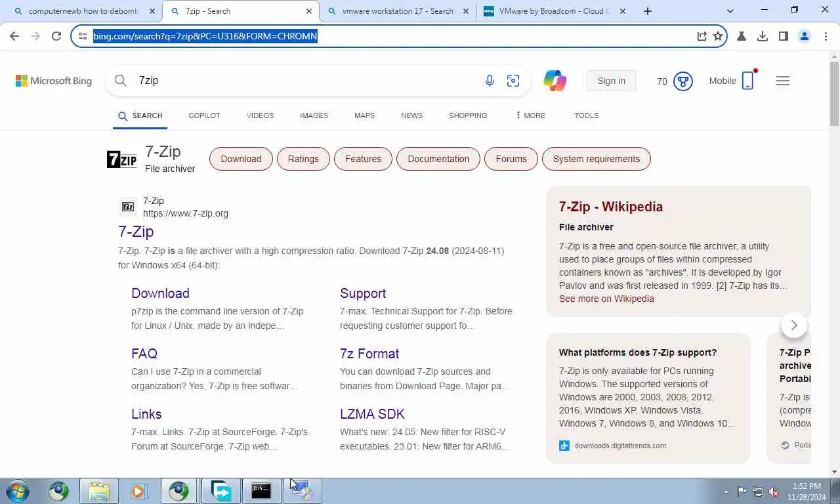Expand the tab search dropdown arrow

(x=730, y=11)
